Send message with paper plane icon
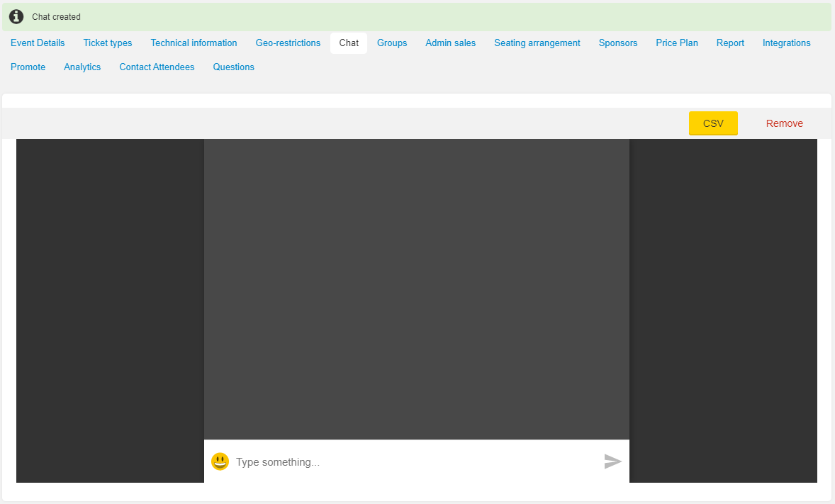The image size is (835, 504). 613,461
